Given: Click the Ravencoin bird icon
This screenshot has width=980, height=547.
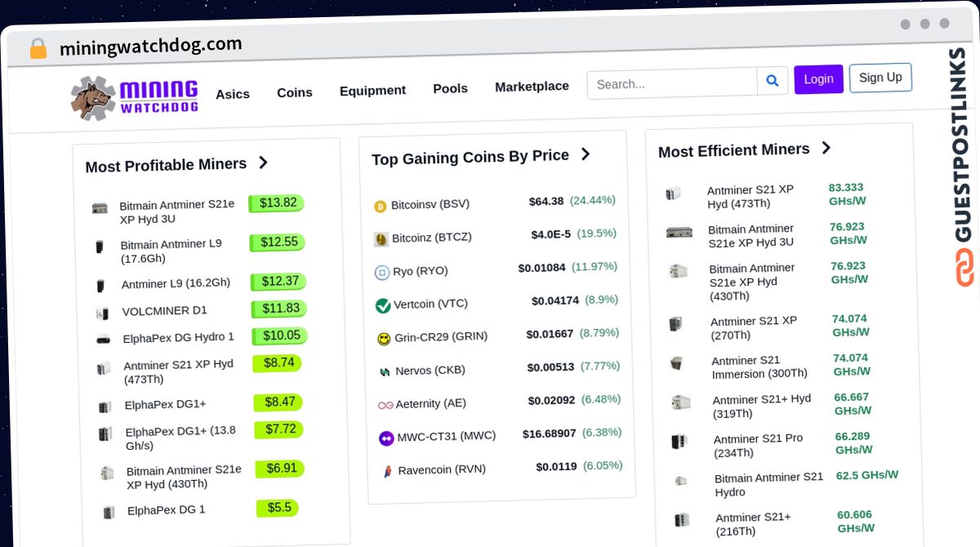Looking at the screenshot, I should tap(387, 471).
